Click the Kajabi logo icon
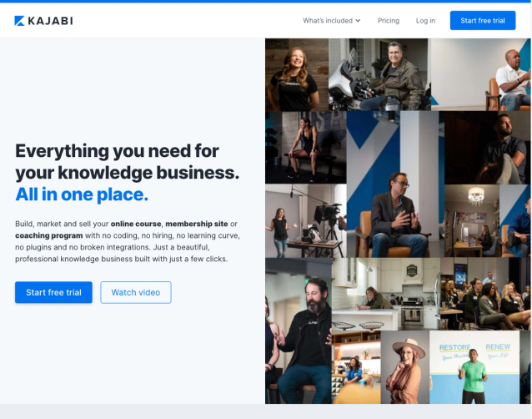532x419 pixels. (19, 21)
